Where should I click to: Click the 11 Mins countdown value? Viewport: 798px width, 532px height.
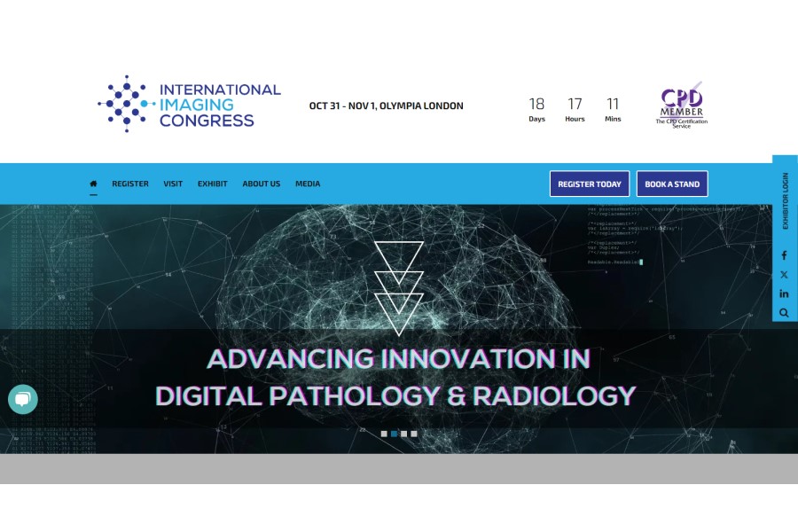tap(613, 109)
